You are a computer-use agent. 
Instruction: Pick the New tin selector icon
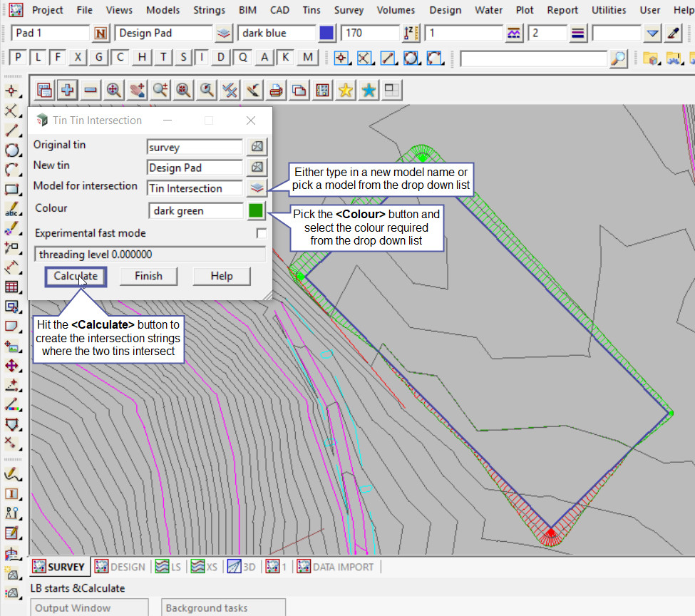[257, 168]
